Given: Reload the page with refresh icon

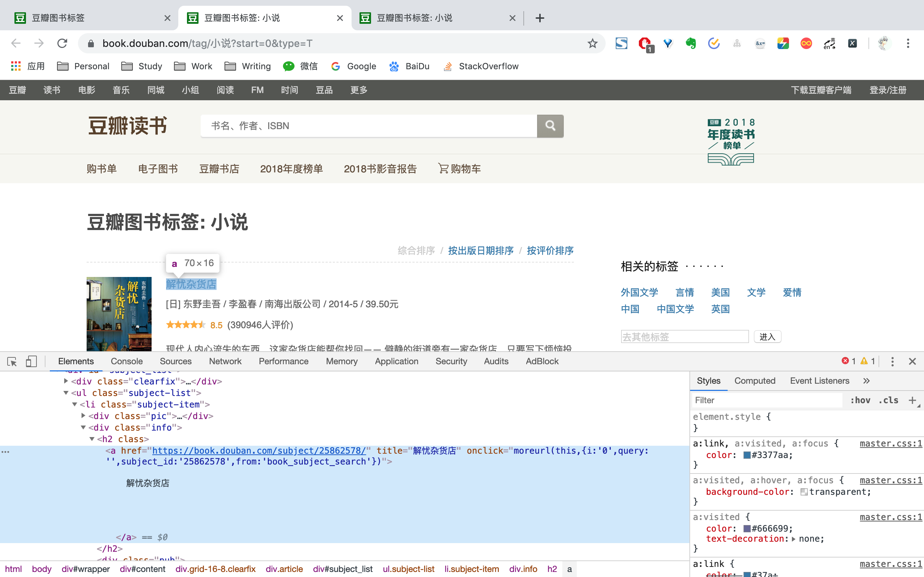Looking at the screenshot, I should (62, 43).
